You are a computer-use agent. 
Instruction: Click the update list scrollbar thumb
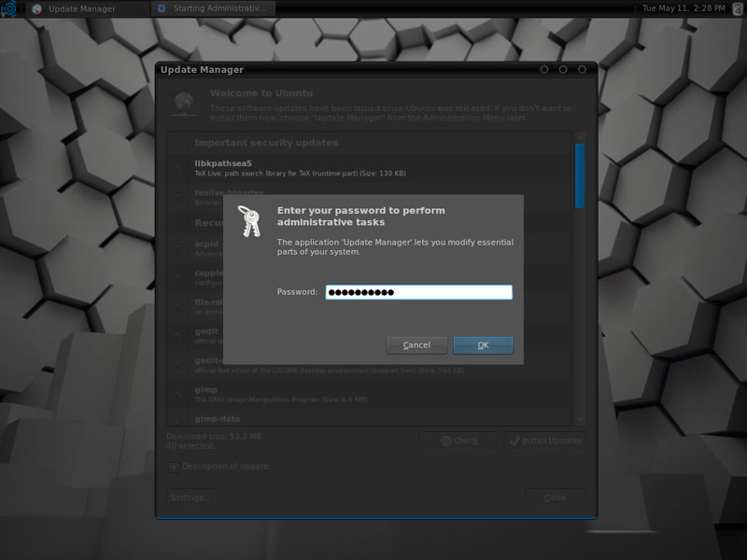click(580, 175)
